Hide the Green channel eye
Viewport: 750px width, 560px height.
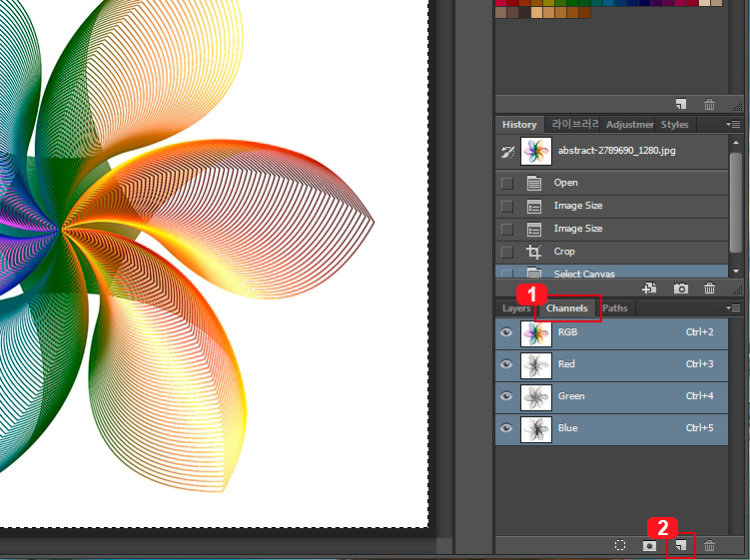click(506, 396)
